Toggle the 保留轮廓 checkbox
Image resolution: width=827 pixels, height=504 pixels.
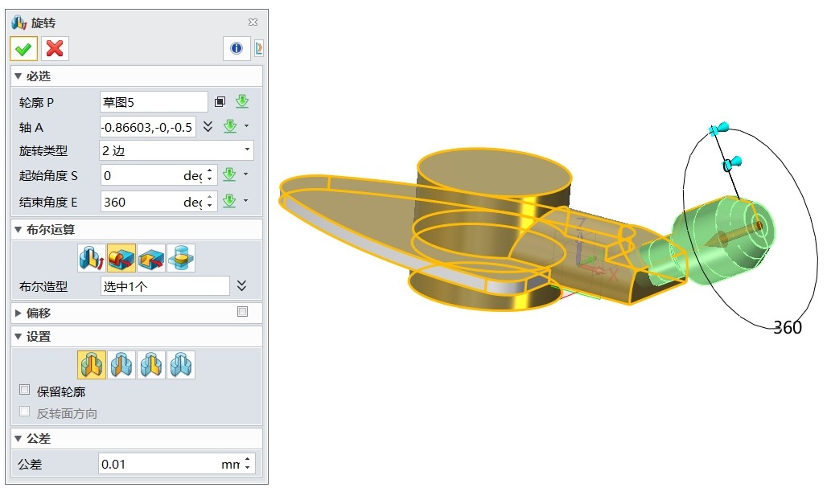pyautogui.click(x=24, y=390)
